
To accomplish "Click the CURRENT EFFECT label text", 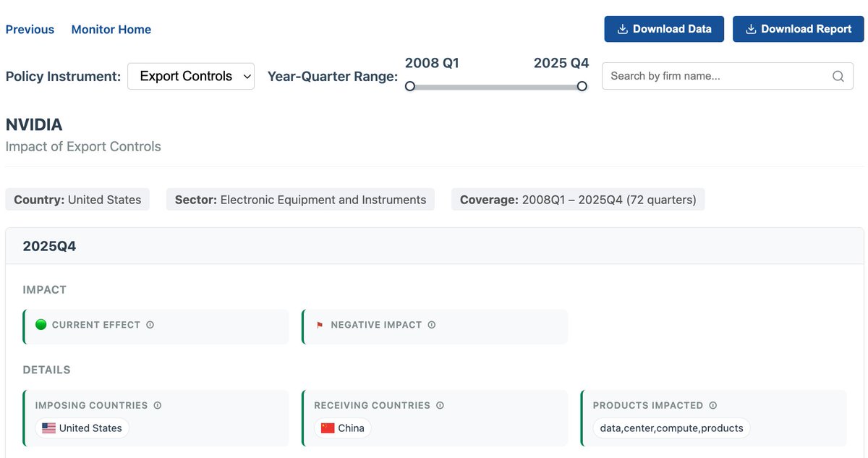I will click(96, 325).
